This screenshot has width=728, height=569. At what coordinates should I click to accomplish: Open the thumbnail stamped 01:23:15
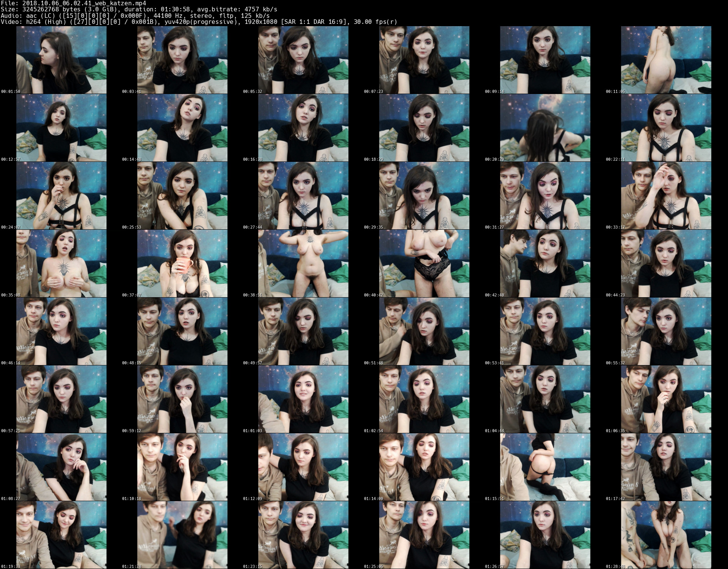(x=303, y=535)
